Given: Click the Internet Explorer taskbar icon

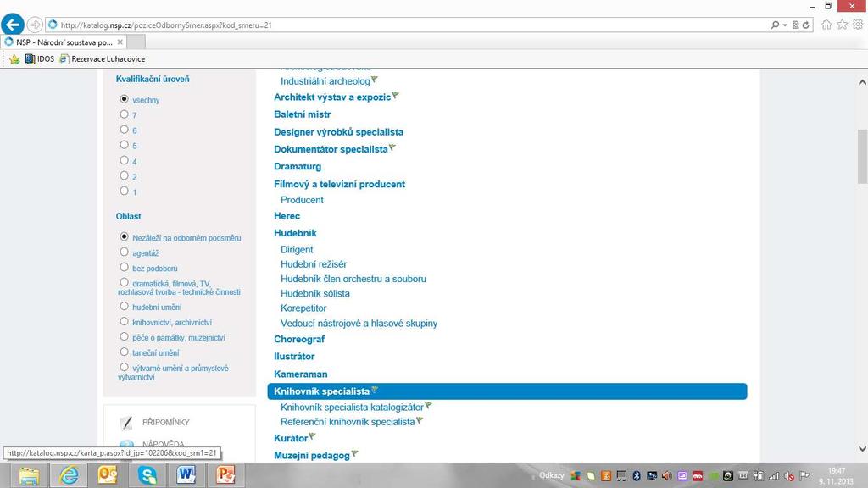Looking at the screenshot, I should [x=69, y=475].
